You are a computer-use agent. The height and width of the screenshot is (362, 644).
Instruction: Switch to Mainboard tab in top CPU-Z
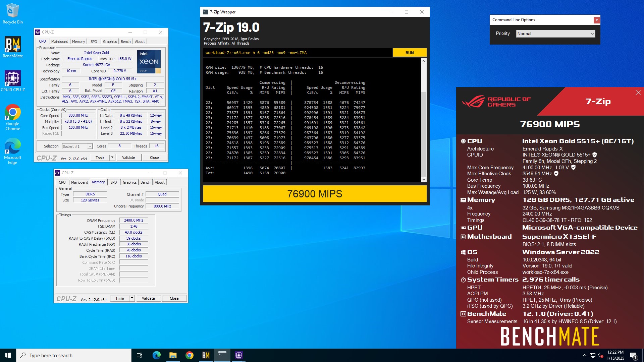click(60, 42)
